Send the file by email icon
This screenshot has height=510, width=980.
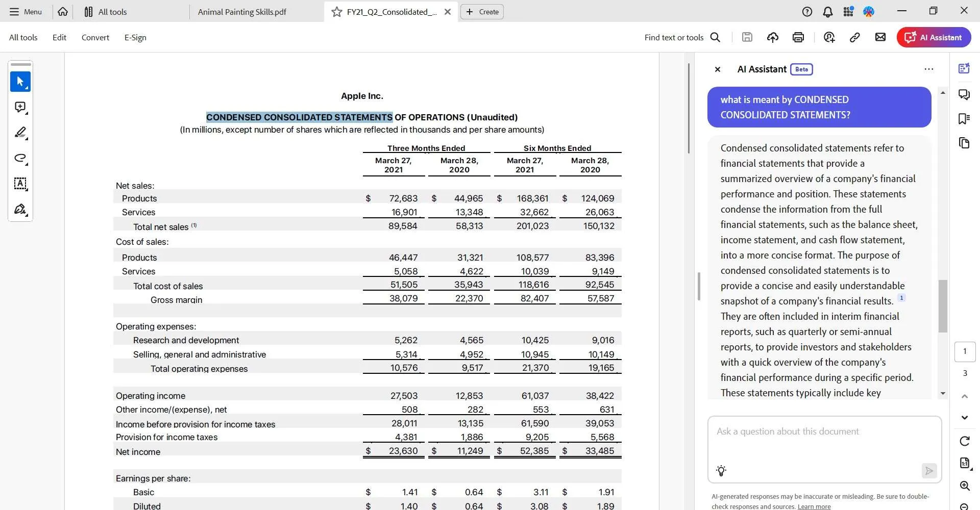point(880,37)
